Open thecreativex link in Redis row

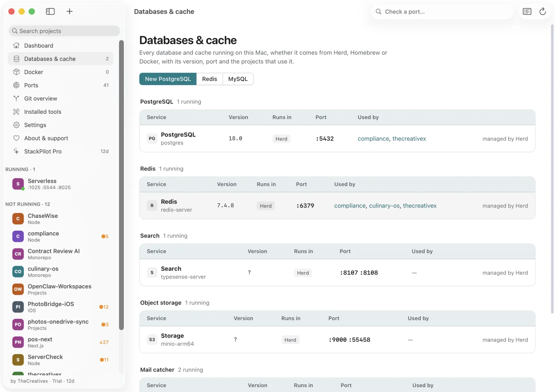(420, 205)
